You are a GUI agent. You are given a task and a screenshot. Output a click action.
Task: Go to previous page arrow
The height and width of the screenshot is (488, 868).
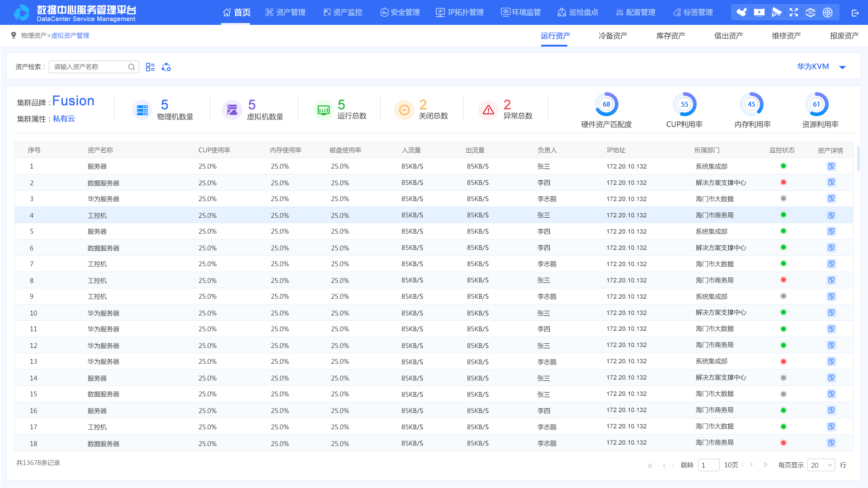pos(664,465)
